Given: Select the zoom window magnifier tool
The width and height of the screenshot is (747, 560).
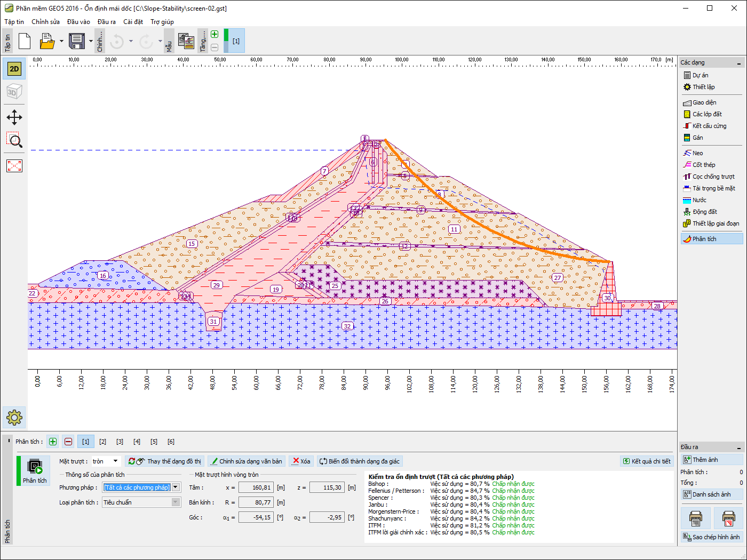Looking at the screenshot, I should [14, 140].
